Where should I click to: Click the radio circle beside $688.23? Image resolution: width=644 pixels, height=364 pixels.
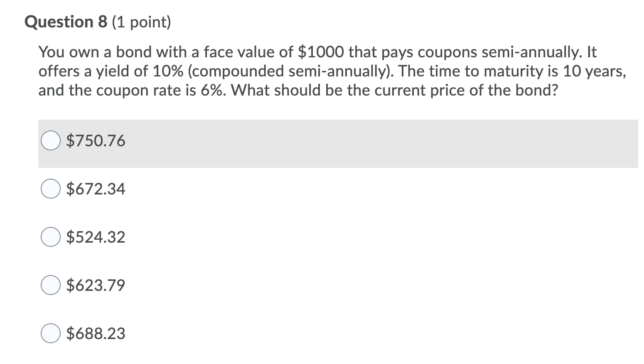click(x=51, y=332)
